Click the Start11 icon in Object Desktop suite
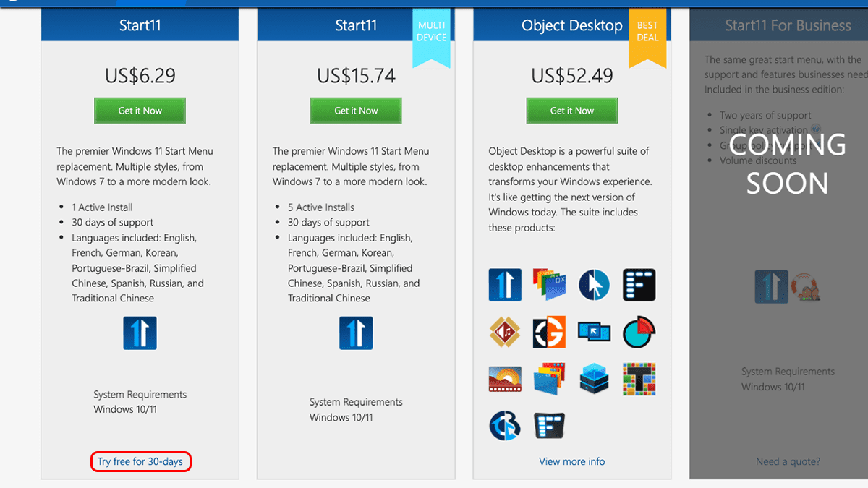The height and width of the screenshot is (488, 868). [505, 285]
